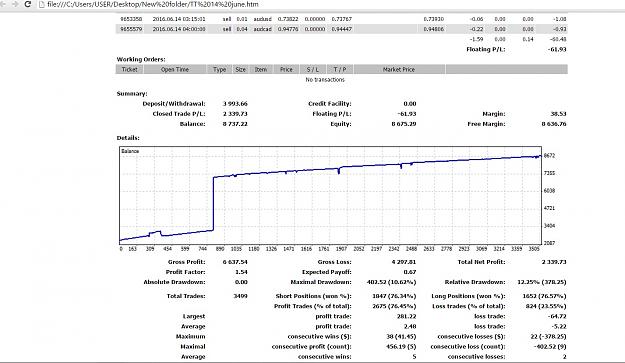The width and height of the screenshot is (625, 363).
Task: Click the Free Margin value 8 636.76
Action: coord(554,124)
